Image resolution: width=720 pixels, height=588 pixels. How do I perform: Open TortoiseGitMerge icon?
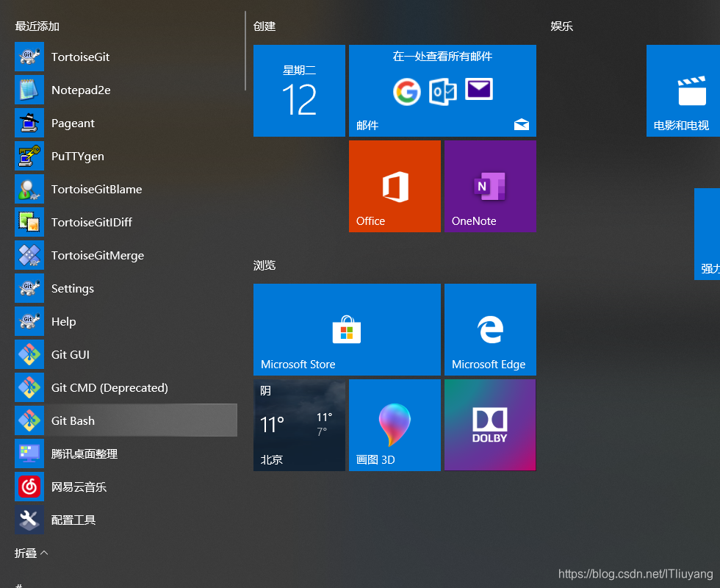29,256
